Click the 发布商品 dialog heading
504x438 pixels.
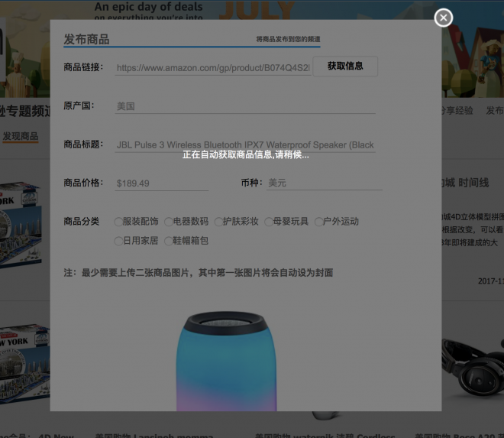86,39
